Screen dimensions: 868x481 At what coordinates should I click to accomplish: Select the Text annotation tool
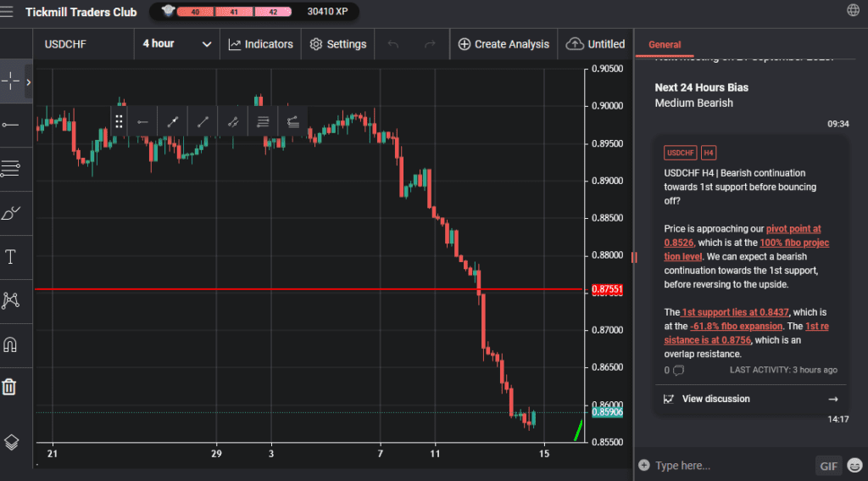[x=11, y=257]
